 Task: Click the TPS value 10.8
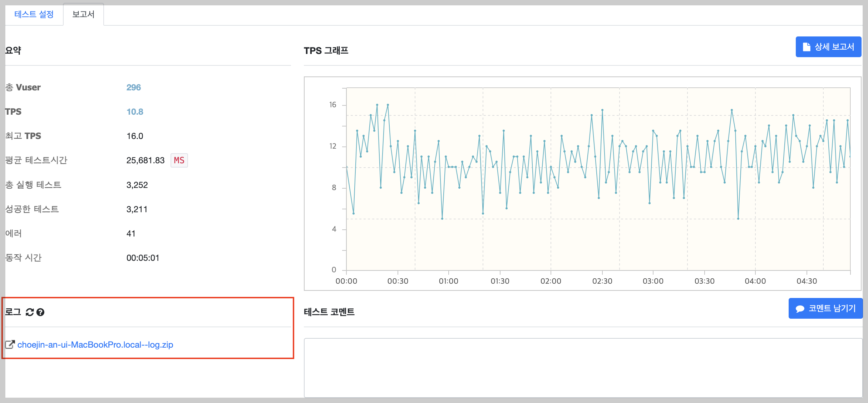tap(135, 112)
